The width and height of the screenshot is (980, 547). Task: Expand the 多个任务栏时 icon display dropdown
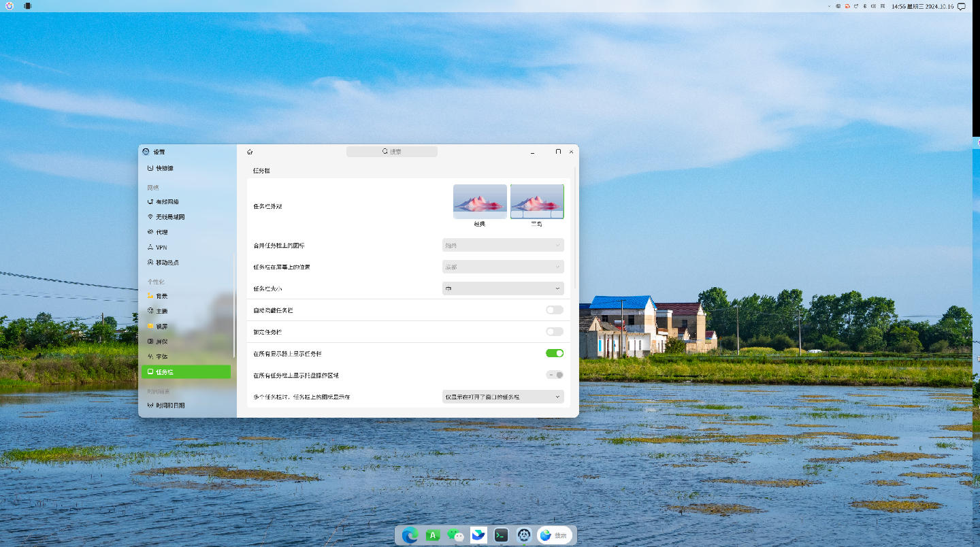[x=503, y=397]
